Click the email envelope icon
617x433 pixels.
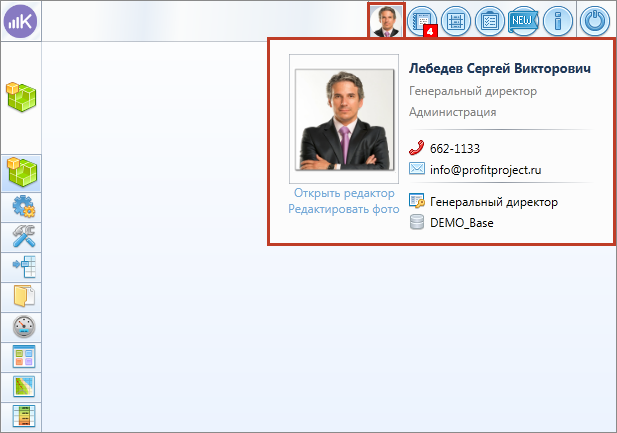[x=417, y=169]
